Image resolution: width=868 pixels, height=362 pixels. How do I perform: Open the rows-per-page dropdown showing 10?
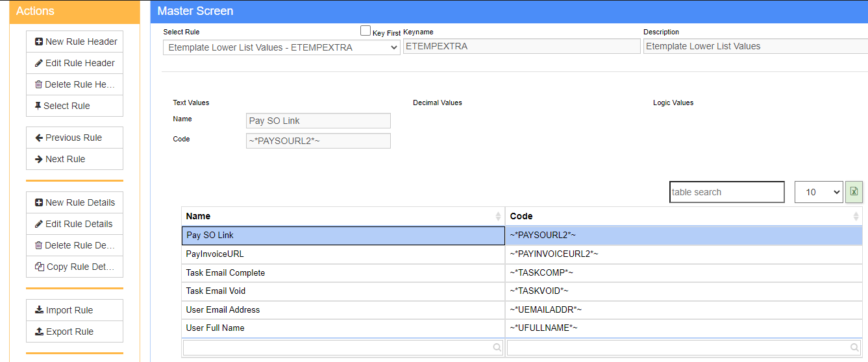coord(818,192)
